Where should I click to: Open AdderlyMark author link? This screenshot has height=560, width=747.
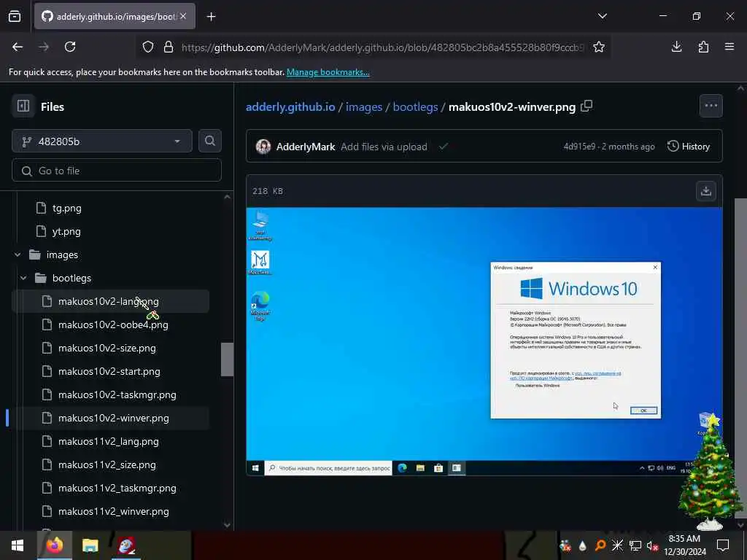[306, 147]
